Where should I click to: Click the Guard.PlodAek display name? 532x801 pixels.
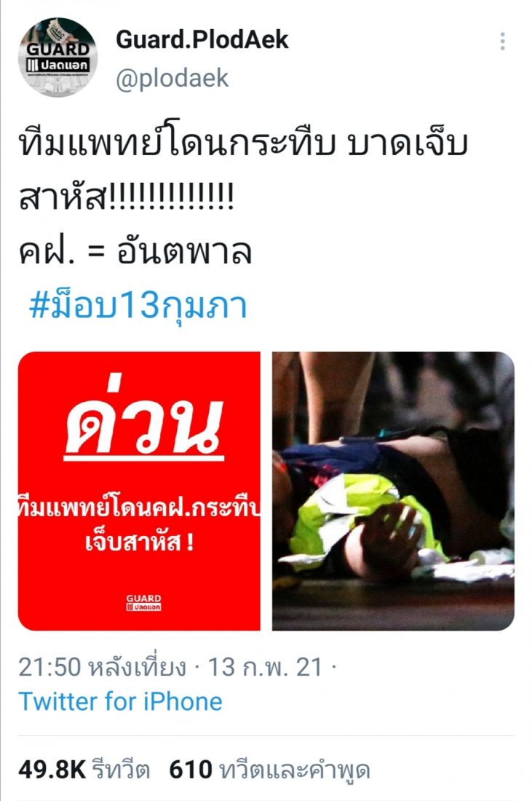pyautogui.click(x=202, y=40)
